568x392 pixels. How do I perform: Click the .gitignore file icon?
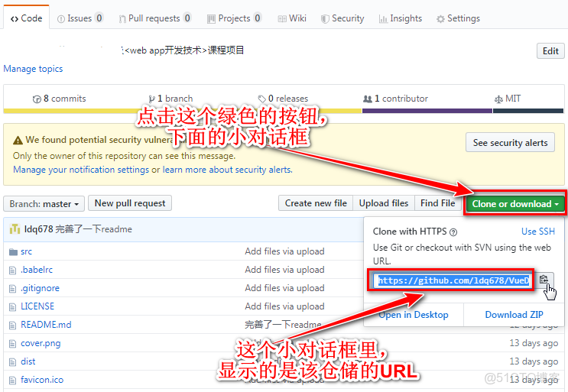click(x=13, y=289)
